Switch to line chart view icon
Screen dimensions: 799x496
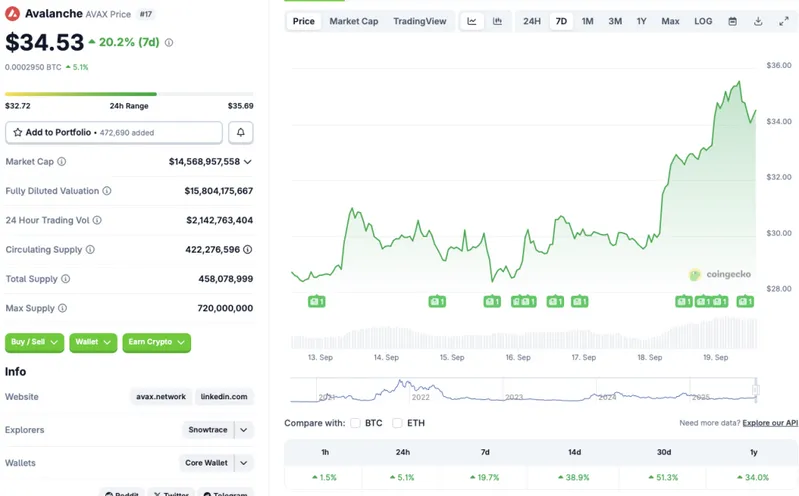(472, 21)
